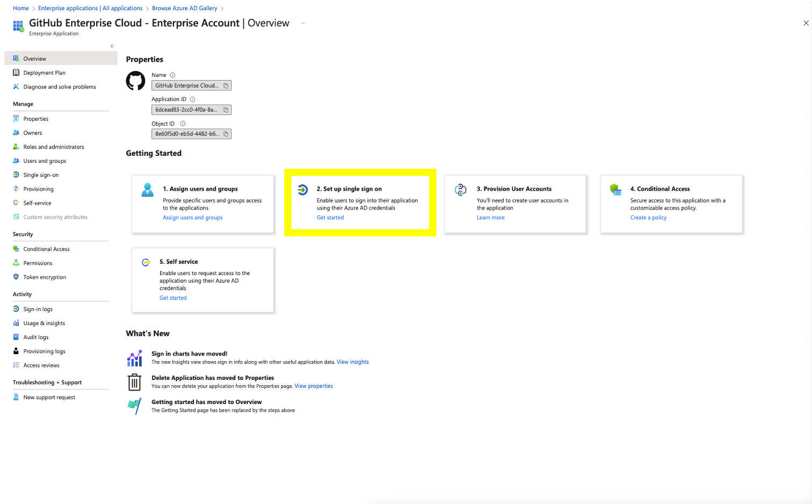Click the Name text field
The image size is (812, 504).
tap(191, 85)
